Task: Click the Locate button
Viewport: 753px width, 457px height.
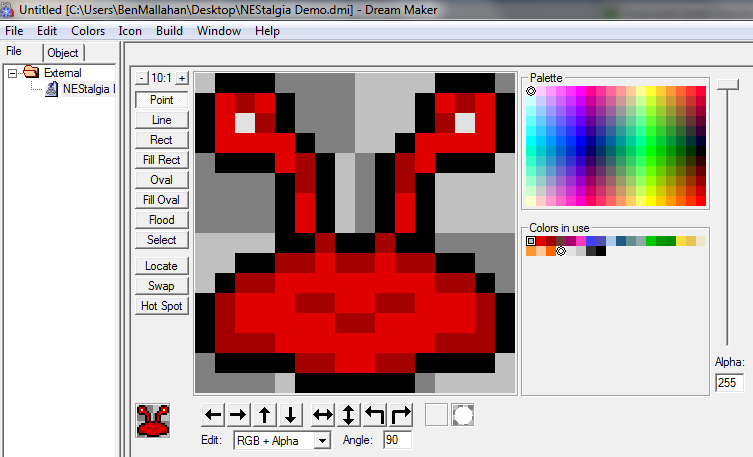Action: point(161,266)
